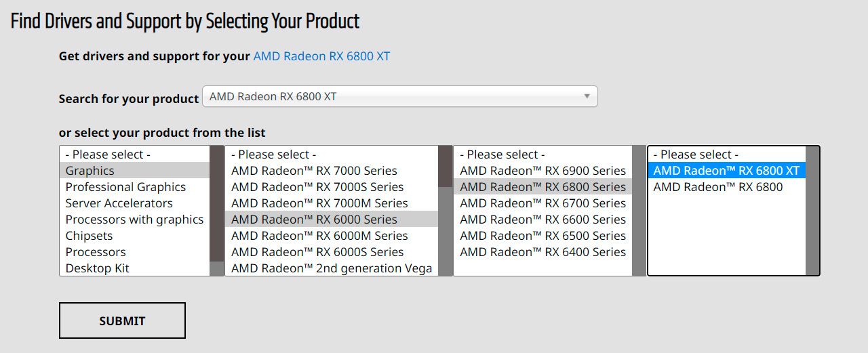Pick AMD Radeon RX 6400 Series
The image size is (868, 353).
click(542, 252)
